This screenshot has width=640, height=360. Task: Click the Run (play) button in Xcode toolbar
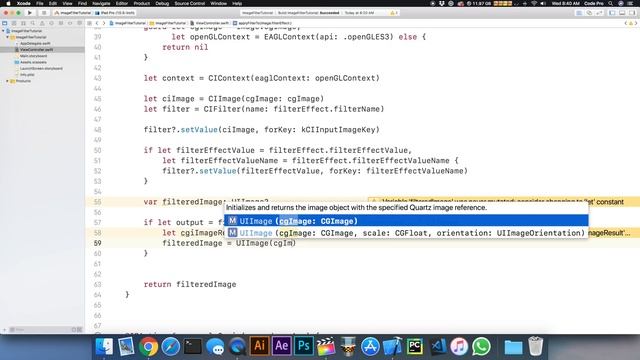pyautogui.click(x=29, y=13)
